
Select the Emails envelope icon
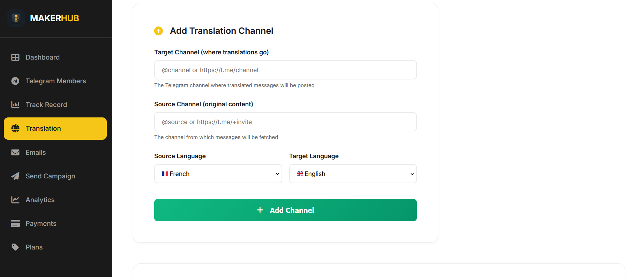point(15,152)
